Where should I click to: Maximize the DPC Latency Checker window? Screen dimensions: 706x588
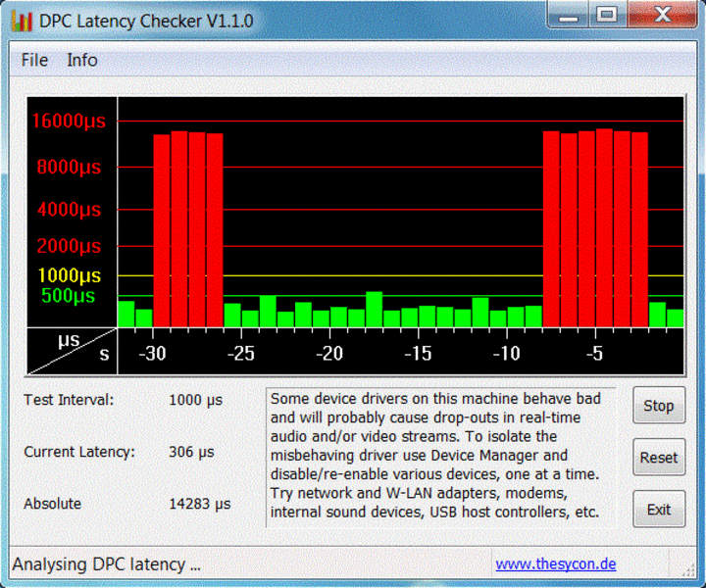(x=607, y=16)
